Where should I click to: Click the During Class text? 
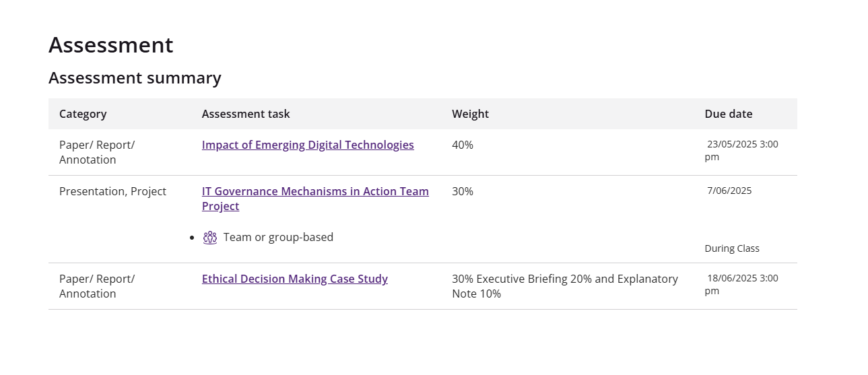point(732,248)
